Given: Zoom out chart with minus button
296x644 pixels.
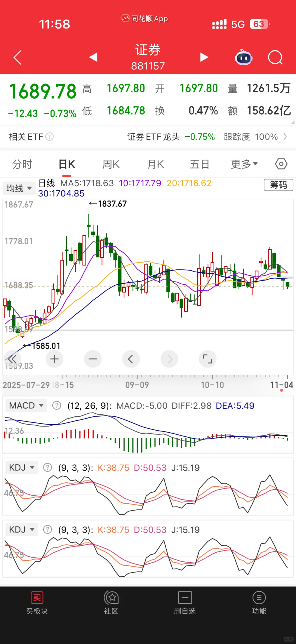Looking at the screenshot, I should coord(93,359).
